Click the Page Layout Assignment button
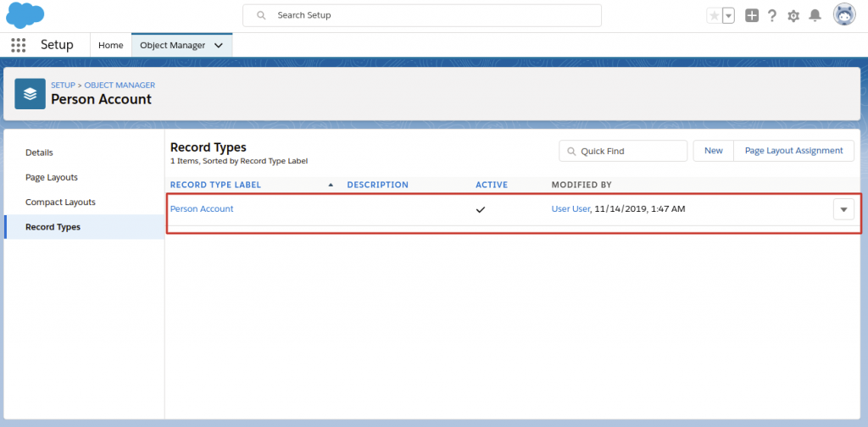The image size is (868, 427). (x=793, y=151)
